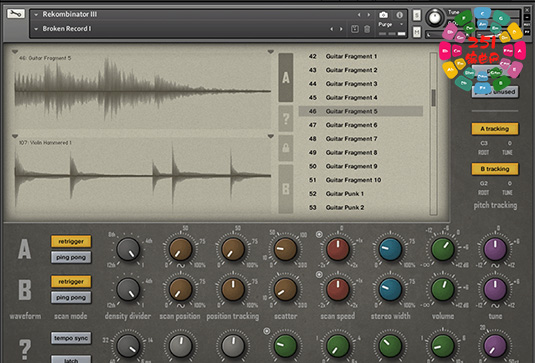The height and width of the screenshot is (363, 535).
Task: Toggle A tracking pitch button
Action: (495, 129)
